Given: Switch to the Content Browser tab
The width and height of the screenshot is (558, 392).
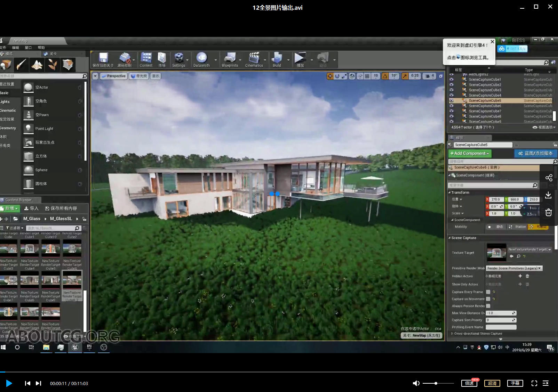Looking at the screenshot, I should [x=19, y=200].
